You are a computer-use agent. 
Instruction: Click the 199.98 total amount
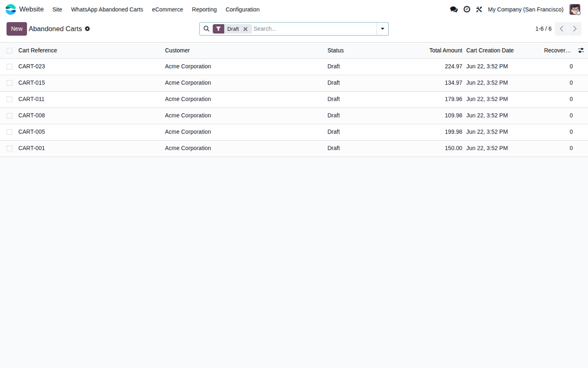(453, 131)
